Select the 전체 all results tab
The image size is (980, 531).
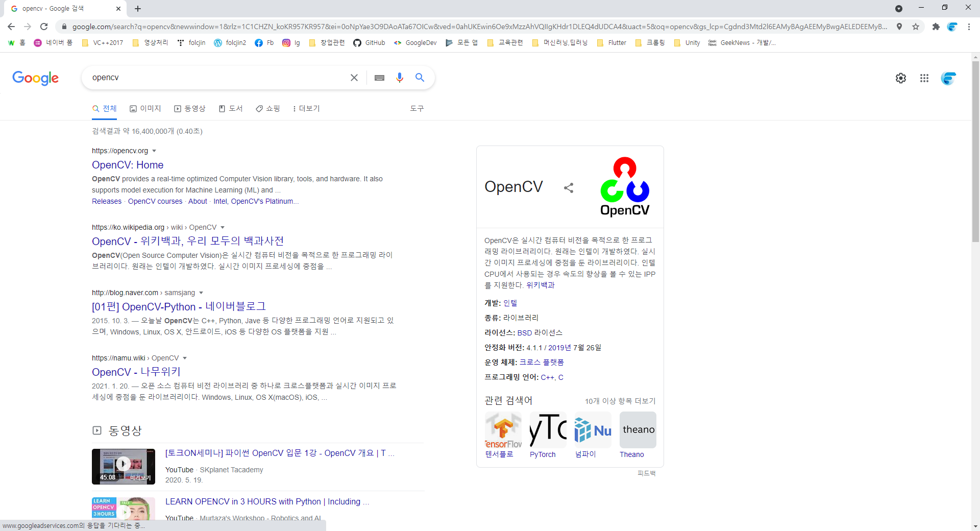pos(105,109)
